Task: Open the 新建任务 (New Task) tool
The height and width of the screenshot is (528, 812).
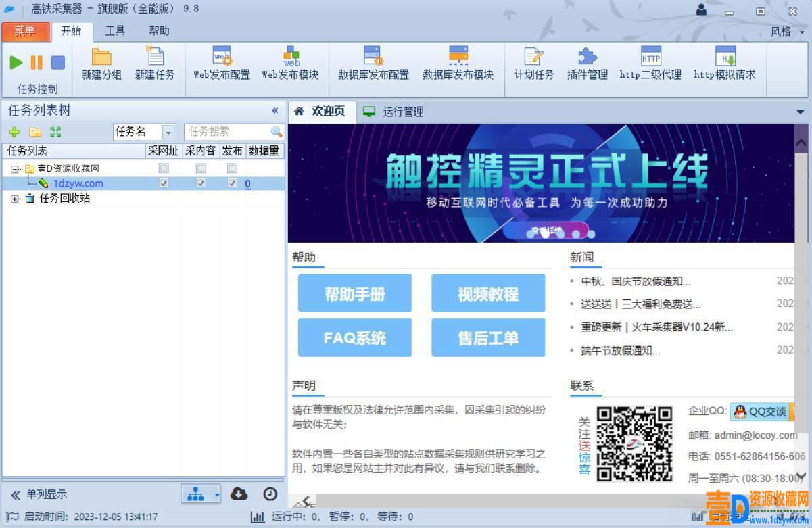Action: coord(155,64)
